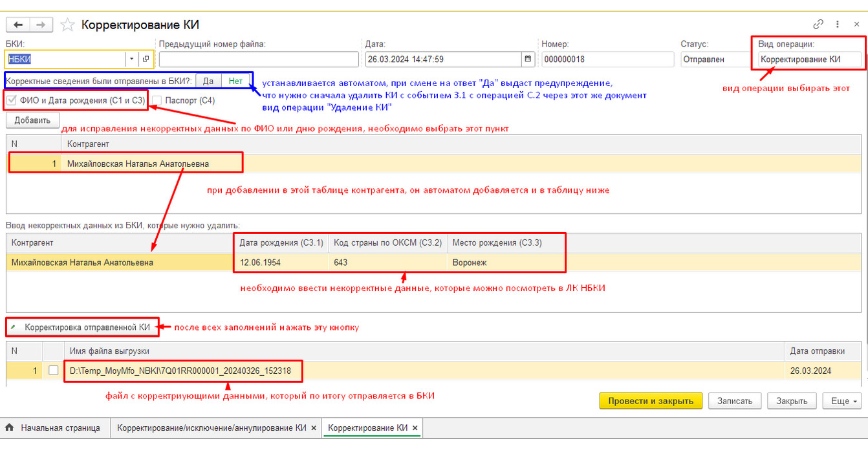Switch to the Начальная страница tab
Screen dimensions: 868x454
coord(54,428)
